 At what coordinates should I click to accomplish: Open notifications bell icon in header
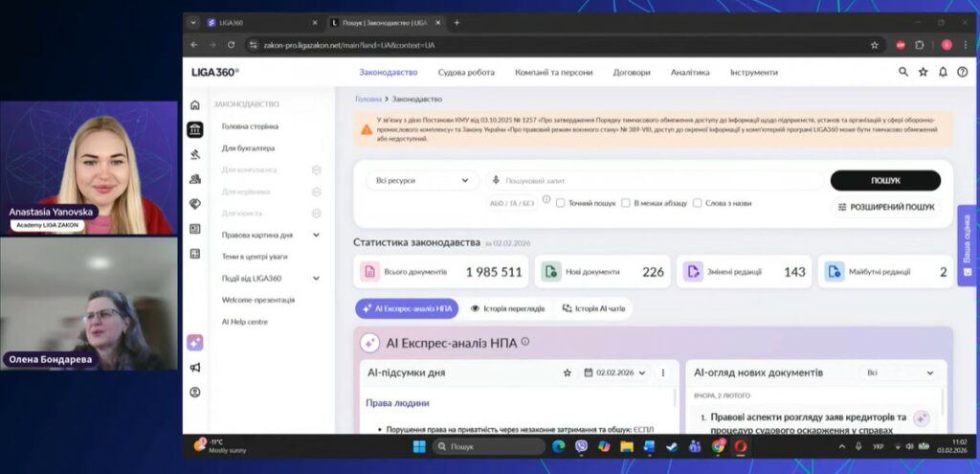pyautogui.click(x=943, y=72)
